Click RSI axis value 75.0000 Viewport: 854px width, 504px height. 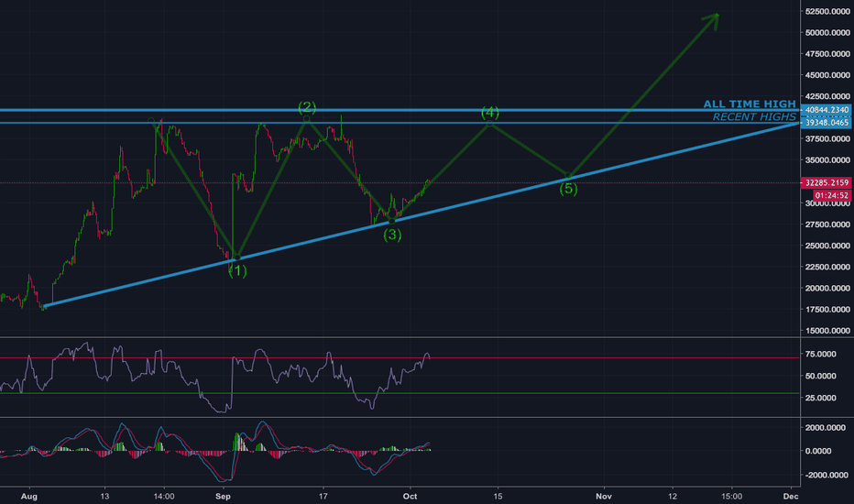point(820,354)
